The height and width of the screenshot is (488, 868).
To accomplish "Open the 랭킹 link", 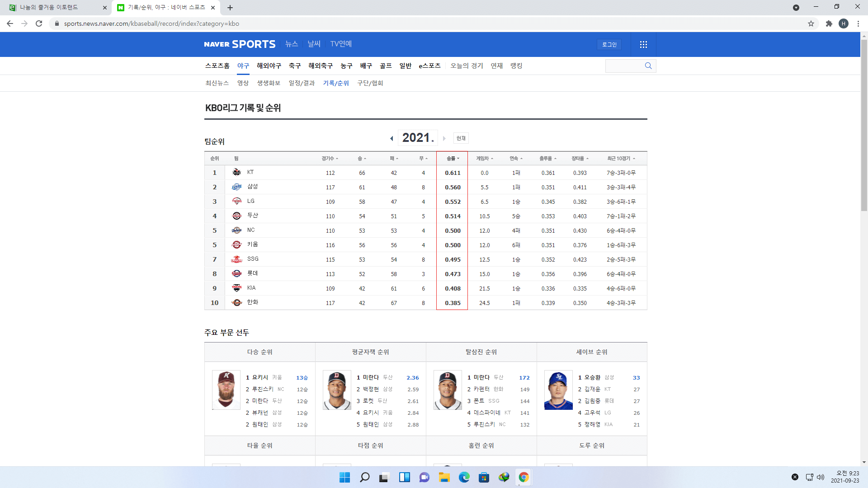I will pos(516,66).
